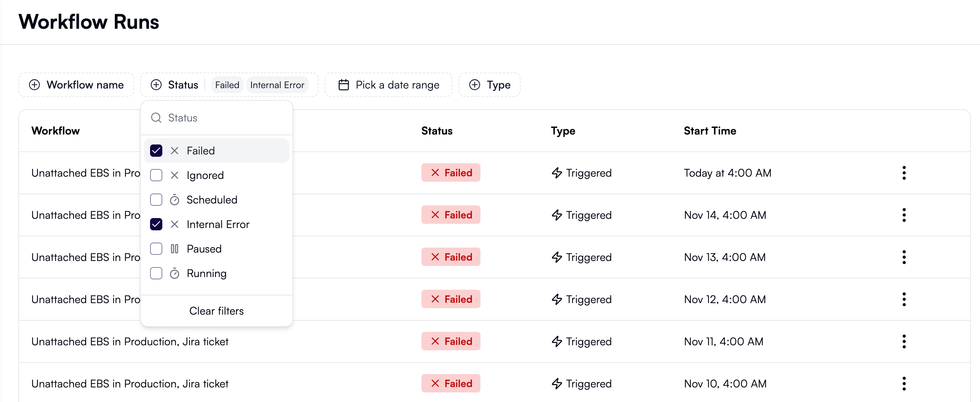Click the plus icon next to Workflow name filter
980x402 pixels.
[34, 85]
